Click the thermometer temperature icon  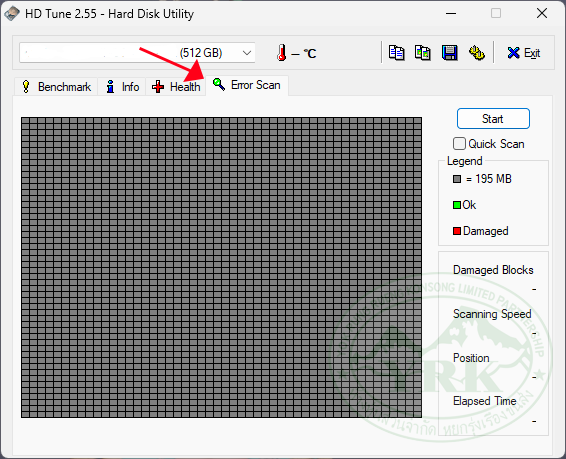(x=282, y=53)
